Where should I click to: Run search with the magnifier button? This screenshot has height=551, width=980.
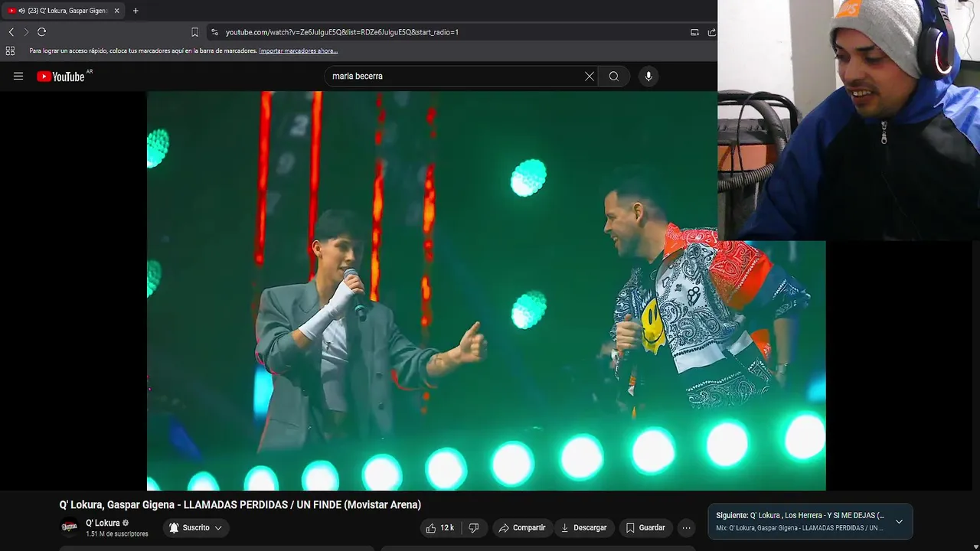613,76
